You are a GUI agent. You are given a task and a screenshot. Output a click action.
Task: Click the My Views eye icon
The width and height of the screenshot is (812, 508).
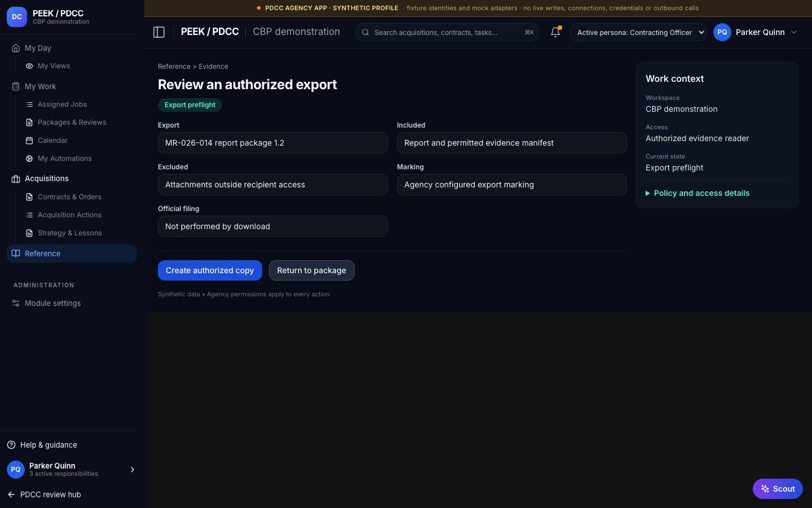[29, 66]
